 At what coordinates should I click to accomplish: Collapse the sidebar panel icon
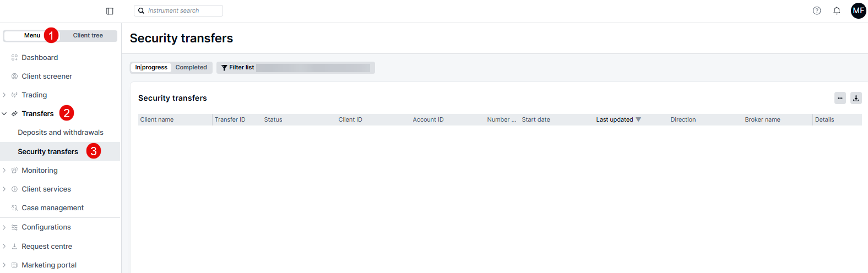(110, 11)
